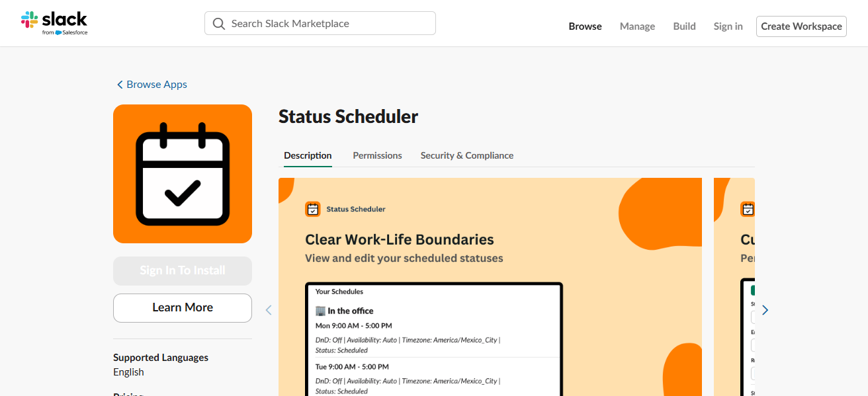868x396 pixels.
Task: Click the Sign In To Install button
Action: (183, 270)
